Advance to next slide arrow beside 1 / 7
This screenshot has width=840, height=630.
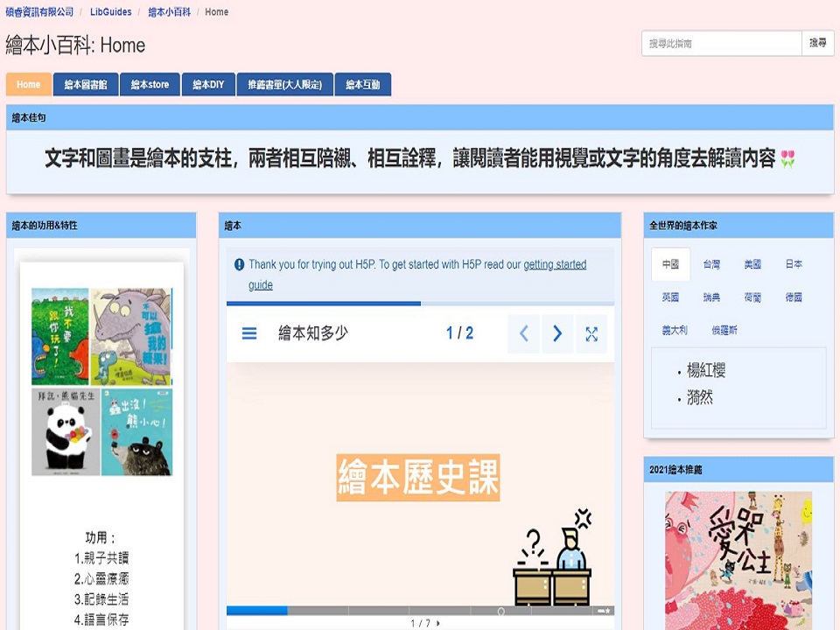tap(438, 623)
